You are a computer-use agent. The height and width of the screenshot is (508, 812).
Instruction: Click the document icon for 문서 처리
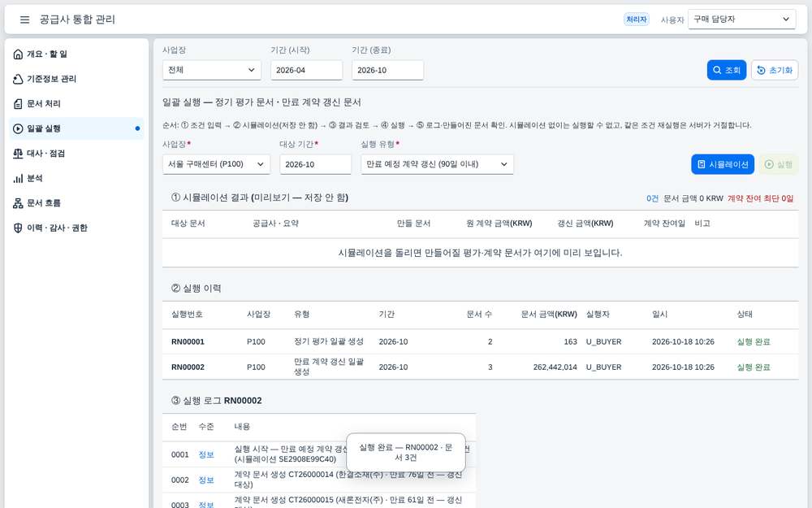18,104
